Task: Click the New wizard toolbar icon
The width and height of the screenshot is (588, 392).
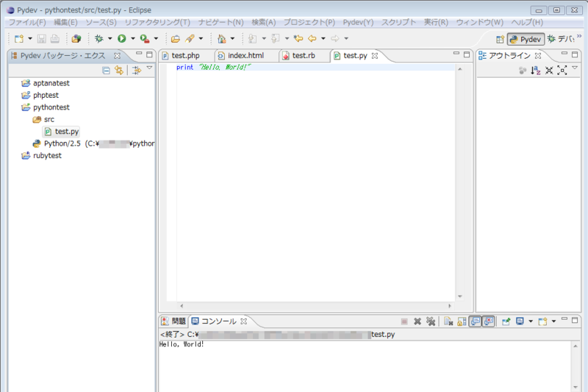Action: point(19,39)
